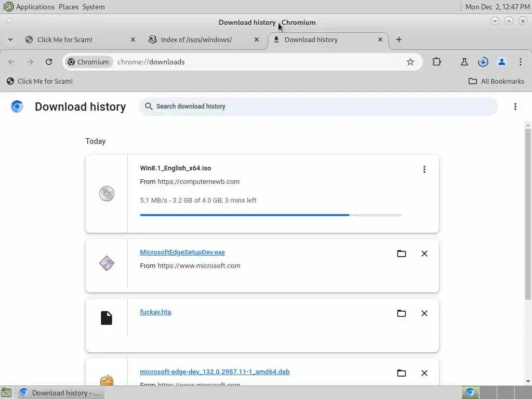The image size is (532, 399).
Task: Open the profile avatar menu
Action: tap(501, 62)
